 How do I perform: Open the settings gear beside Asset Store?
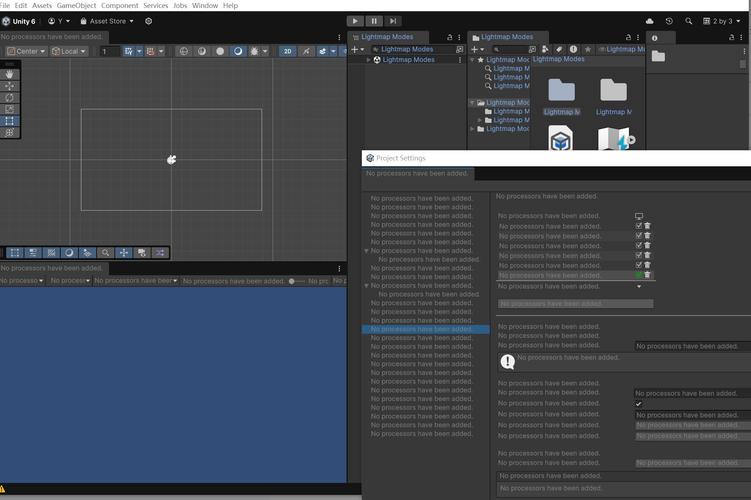click(x=148, y=21)
